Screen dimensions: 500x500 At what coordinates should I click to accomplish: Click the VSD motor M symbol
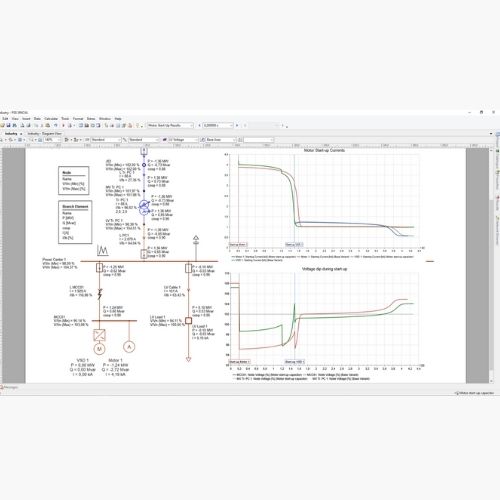tap(99, 349)
